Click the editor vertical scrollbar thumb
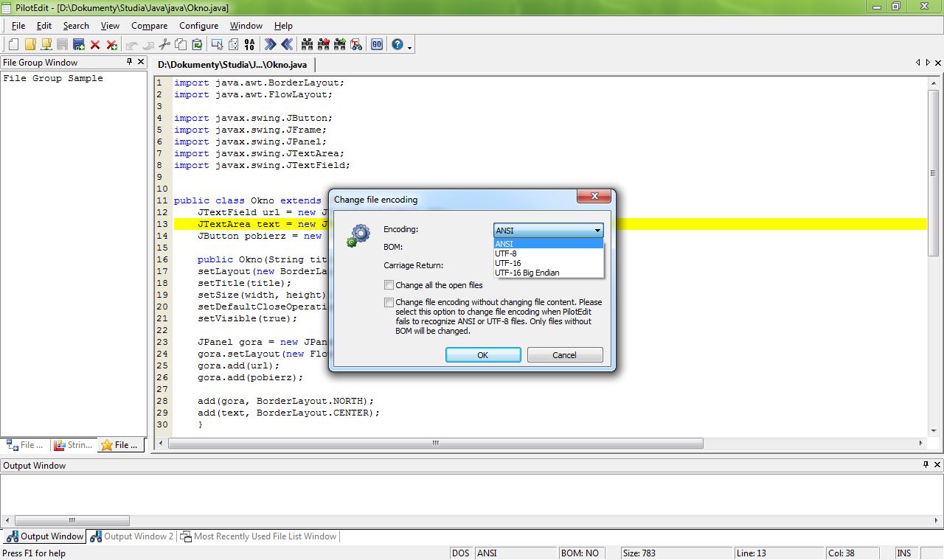The height and width of the screenshot is (560, 944). [933, 172]
